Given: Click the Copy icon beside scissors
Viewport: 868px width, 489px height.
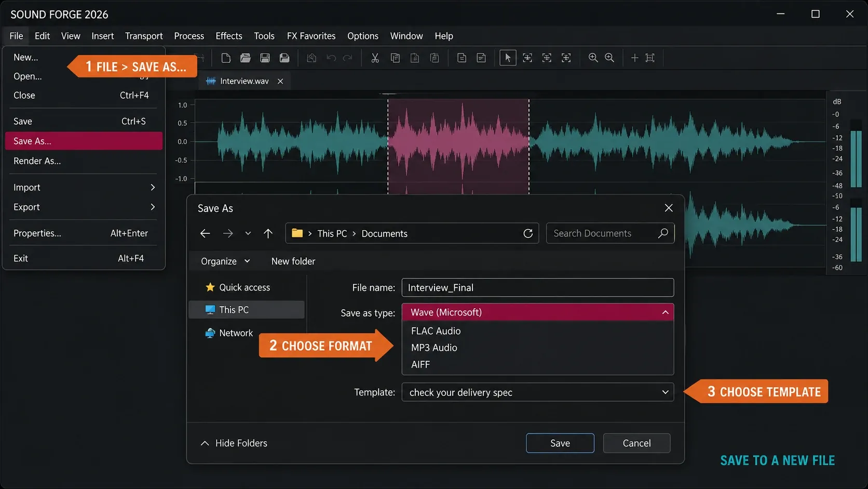Looking at the screenshot, I should coord(395,58).
